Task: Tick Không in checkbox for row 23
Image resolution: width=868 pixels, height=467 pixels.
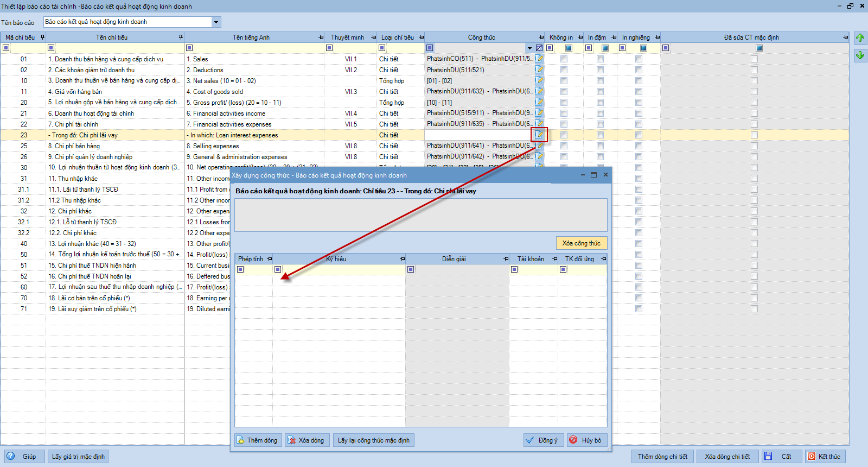Action: (564, 135)
